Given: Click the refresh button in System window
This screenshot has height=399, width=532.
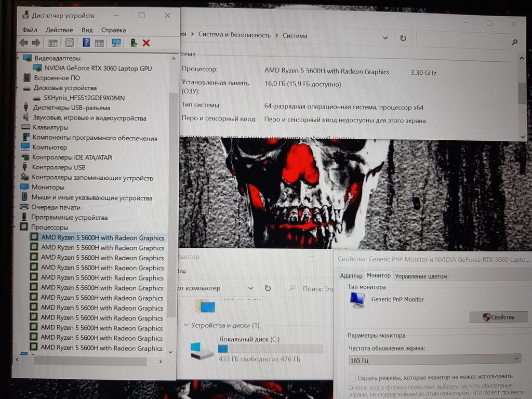Looking at the screenshot, I should click(x=403, y=38).
